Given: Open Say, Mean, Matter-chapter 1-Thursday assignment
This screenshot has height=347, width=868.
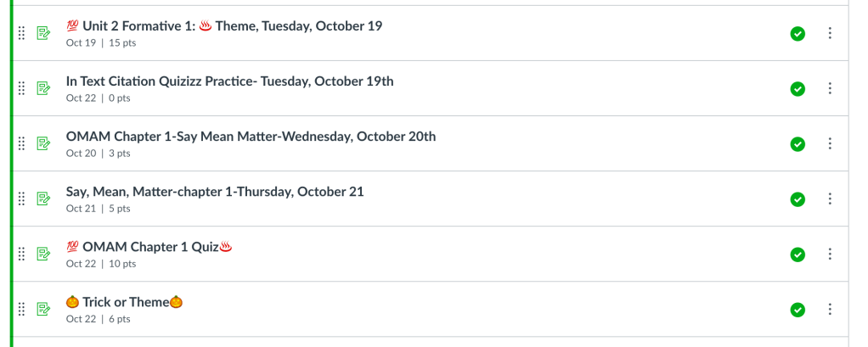Looking at the screenshot, I should pyautogui.click(x=215, y=192).
